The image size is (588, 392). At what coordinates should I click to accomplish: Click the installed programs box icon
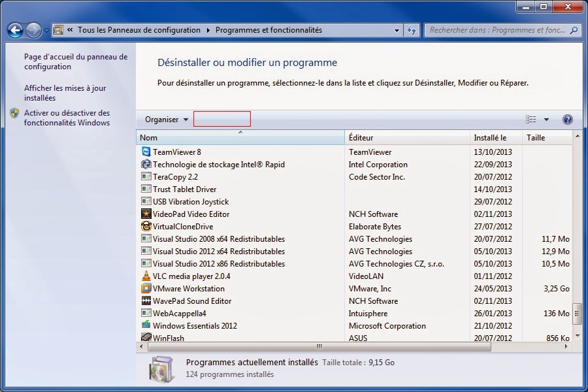click(161, 369)
